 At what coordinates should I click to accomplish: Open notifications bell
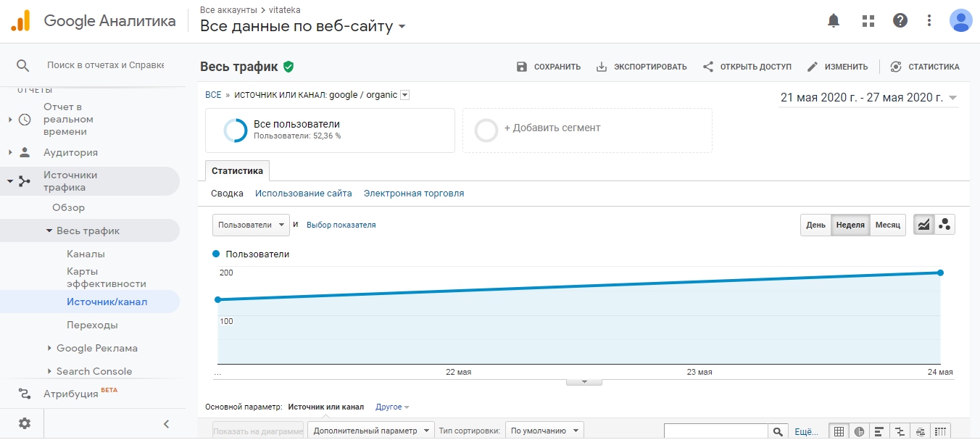tap(834, 20)
